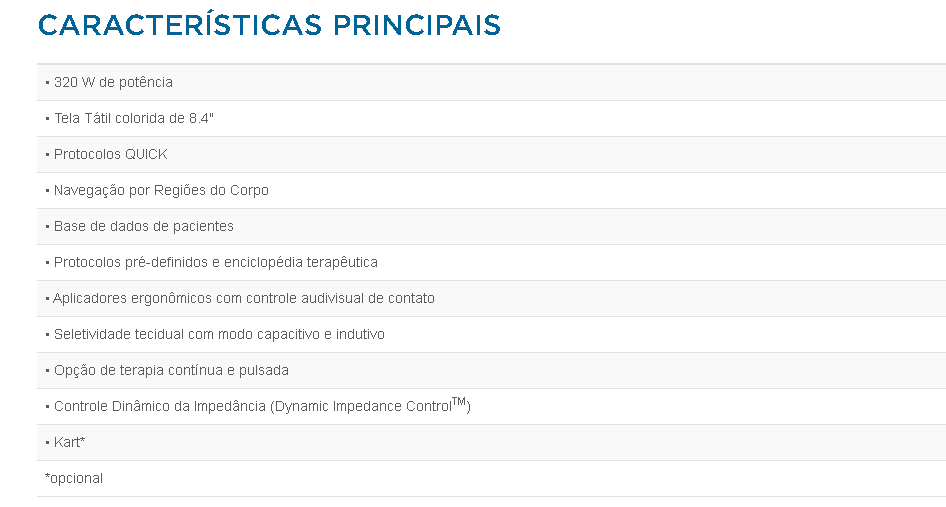Click Seletividade tecidual com modo capacitivo row

click(491, 334)
